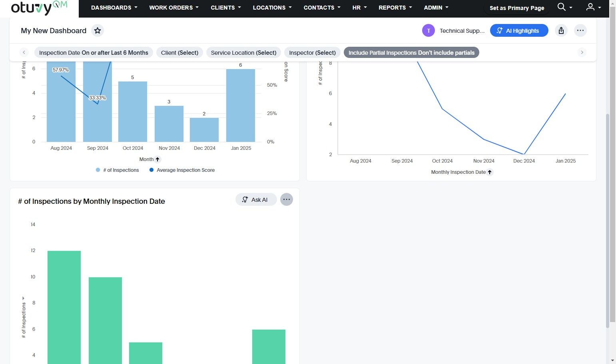Image resolution: width=616 pixels, height=364 pixels.
Task: Open Inspection Date Last 6 Months filter
Action: pyautogui.click(x=94, y=53)
